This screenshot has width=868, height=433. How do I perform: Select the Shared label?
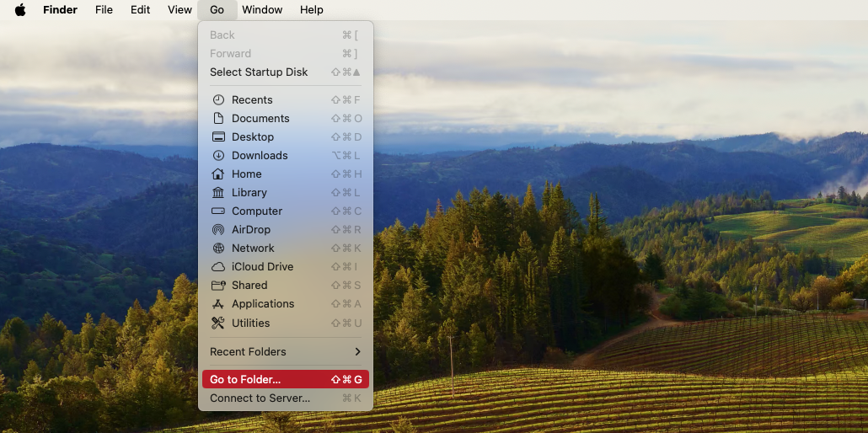(x=249, y=286)
